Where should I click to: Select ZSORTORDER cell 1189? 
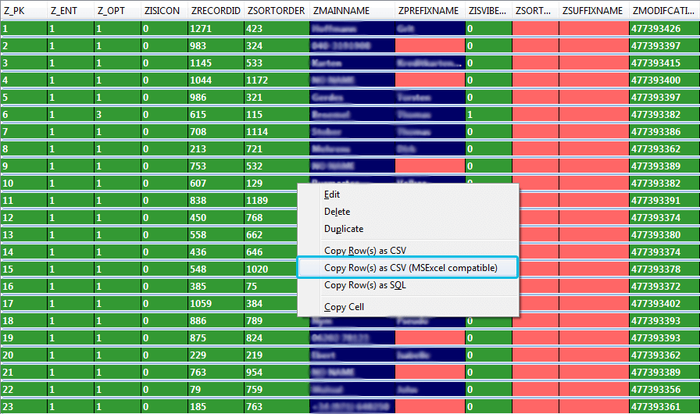[x=271, y=201]
